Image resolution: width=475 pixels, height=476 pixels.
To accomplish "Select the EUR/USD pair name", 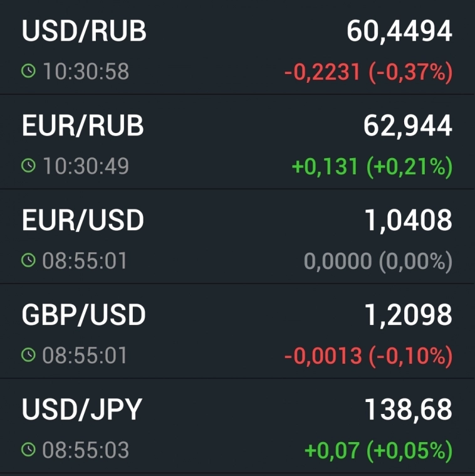I will coord(83,221).
